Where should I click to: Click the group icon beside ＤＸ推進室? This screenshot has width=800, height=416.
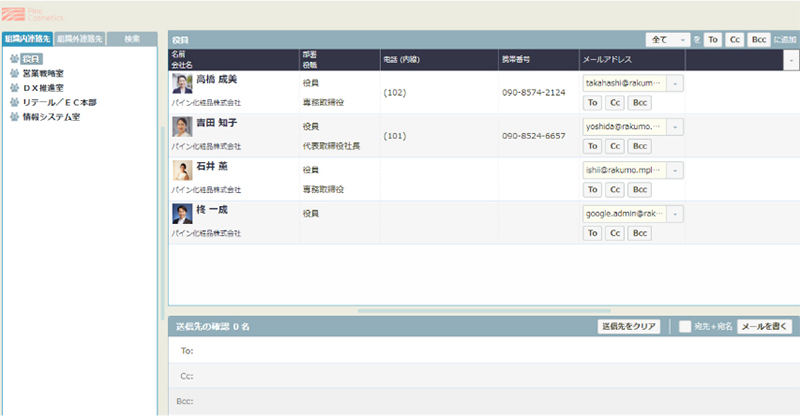click(14, 88)
